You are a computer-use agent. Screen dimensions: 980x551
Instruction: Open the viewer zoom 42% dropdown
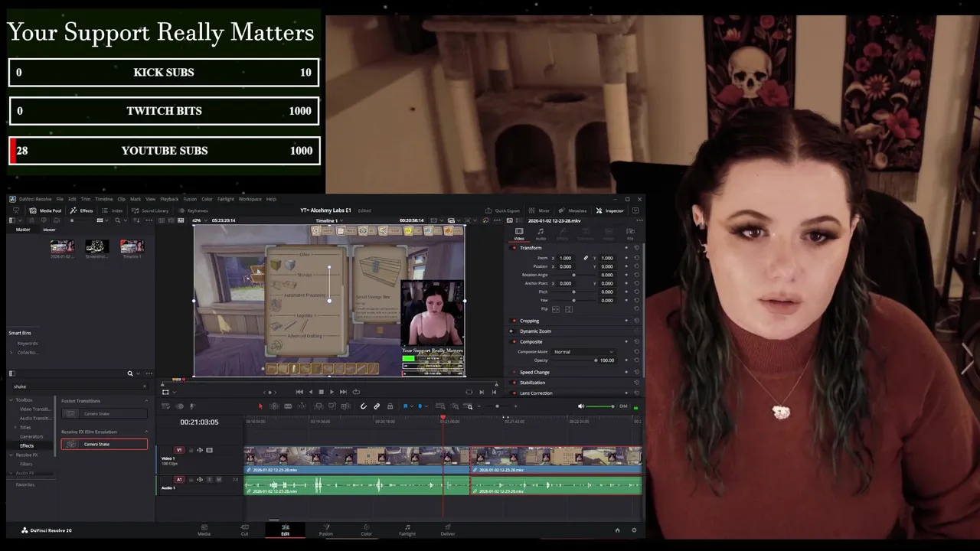199,220
